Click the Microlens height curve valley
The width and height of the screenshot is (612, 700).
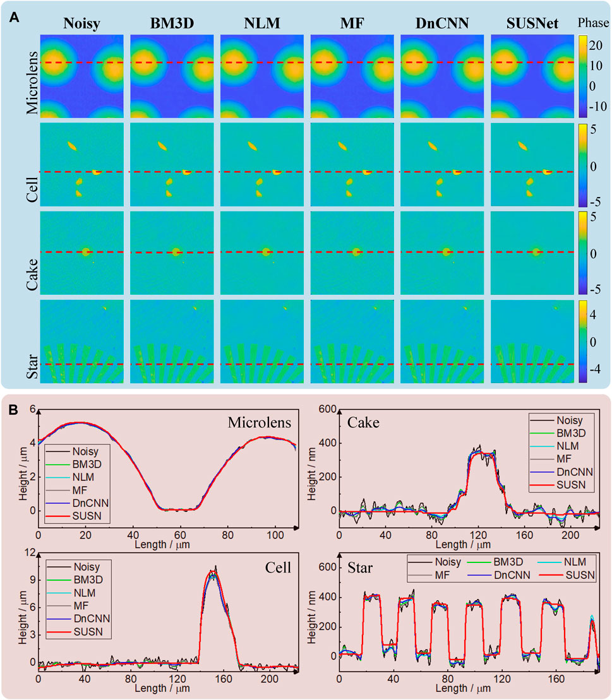[178, 509]
